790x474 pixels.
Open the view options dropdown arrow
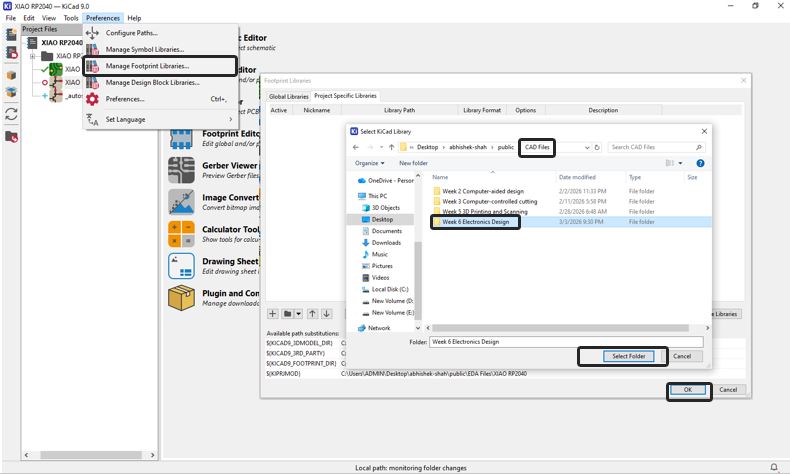(x=680, y=163)
